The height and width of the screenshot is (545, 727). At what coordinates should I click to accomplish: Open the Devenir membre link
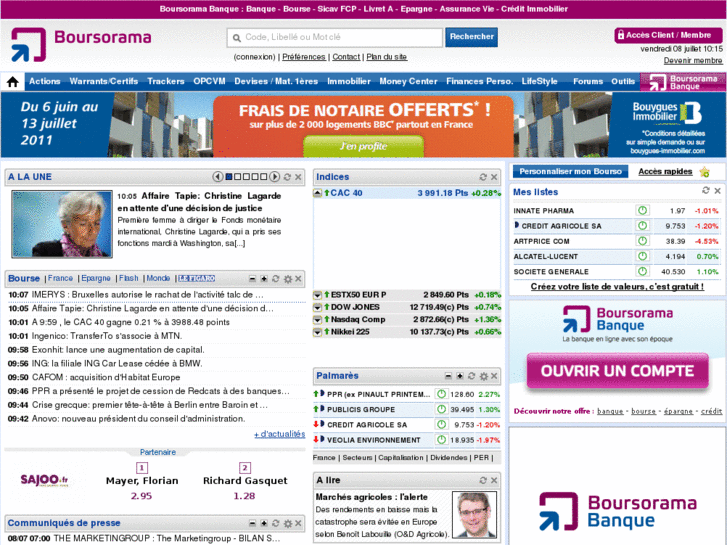coord(693,60)
